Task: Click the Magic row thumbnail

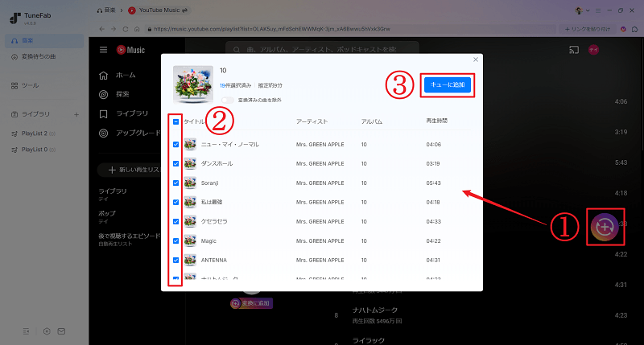Action: 190,240
